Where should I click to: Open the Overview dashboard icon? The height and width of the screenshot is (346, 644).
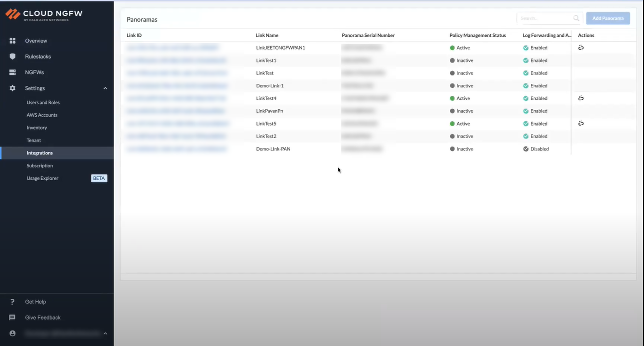[x=12, y=41]
